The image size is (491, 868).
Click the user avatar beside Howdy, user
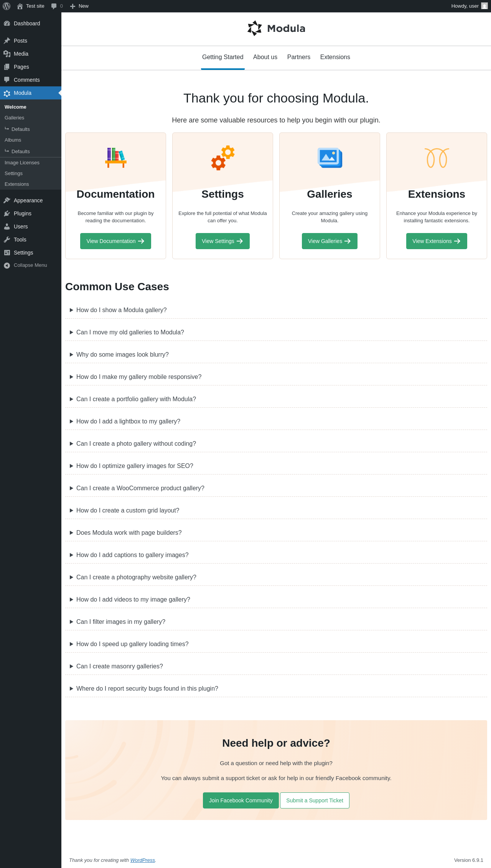coord(484,6)
